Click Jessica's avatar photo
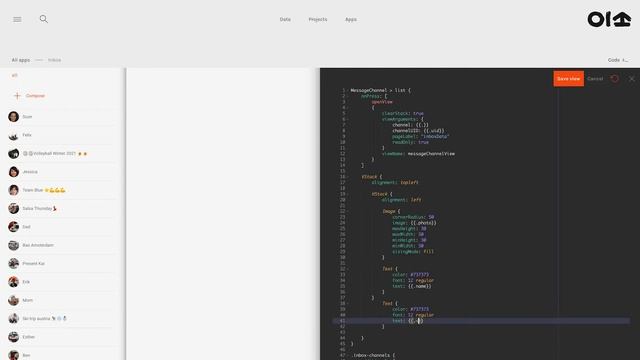The image size is (640, 360). click(13, 172)
